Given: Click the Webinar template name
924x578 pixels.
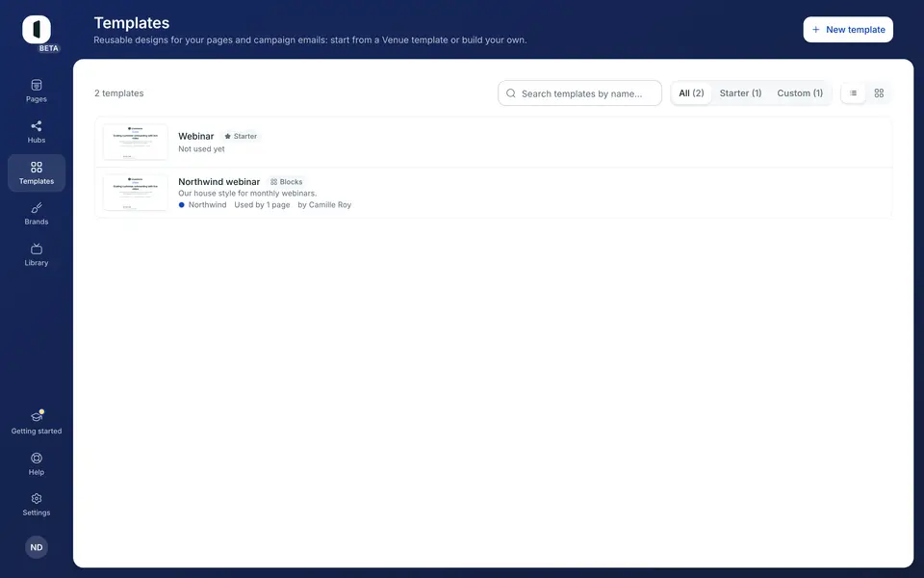Looking at the screenshot, I should click(x=196, y=136).
